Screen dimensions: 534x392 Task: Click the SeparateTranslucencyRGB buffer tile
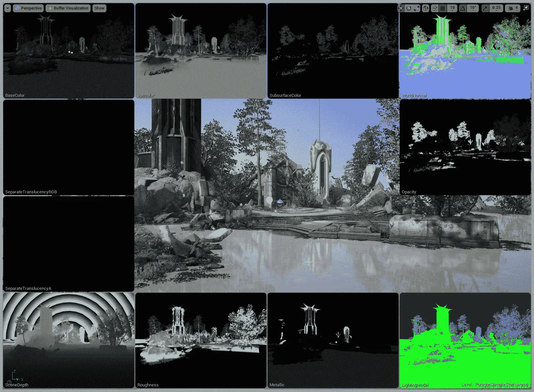69,147
